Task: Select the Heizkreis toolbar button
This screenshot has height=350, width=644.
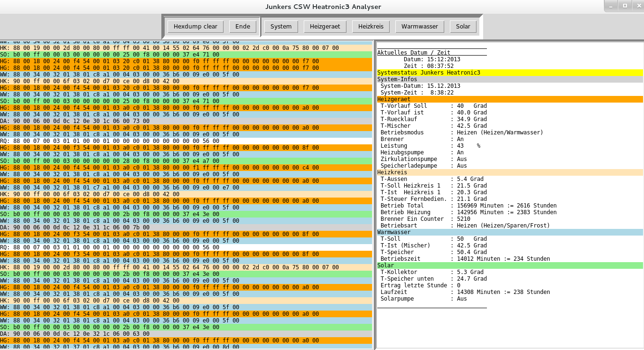Action: [x=371, y=26]
